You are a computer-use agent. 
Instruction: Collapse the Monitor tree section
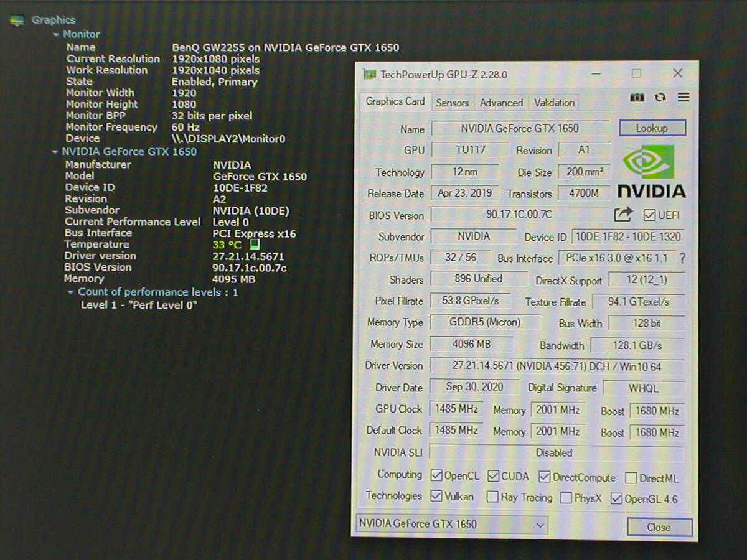[57, 35]
